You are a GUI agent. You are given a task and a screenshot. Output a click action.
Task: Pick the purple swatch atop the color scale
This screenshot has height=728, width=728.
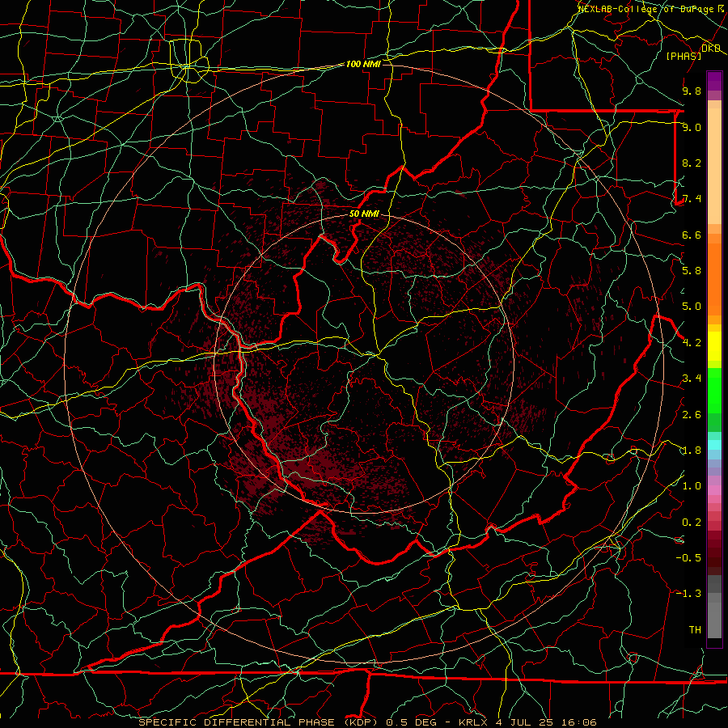[714, 81]
